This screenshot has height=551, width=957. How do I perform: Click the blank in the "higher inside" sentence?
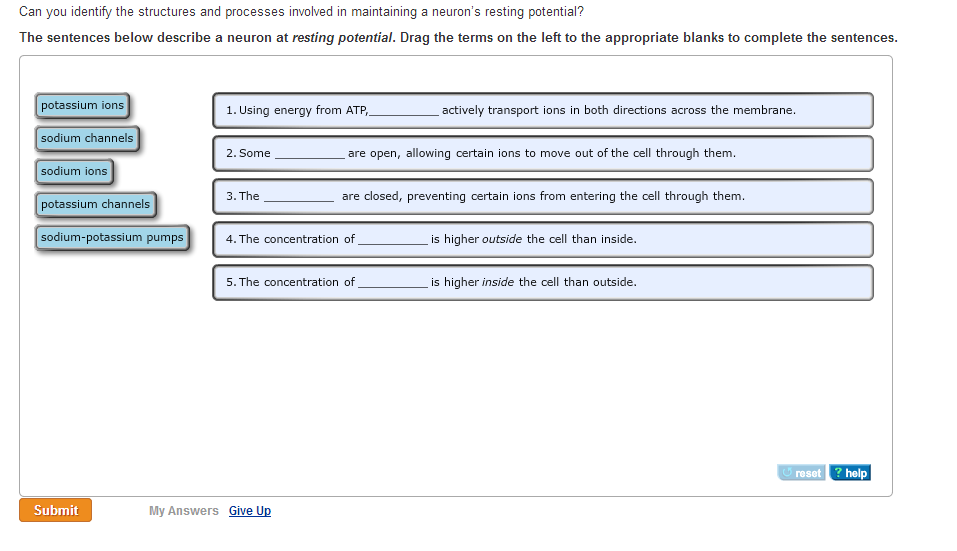(x=392, y=283)
